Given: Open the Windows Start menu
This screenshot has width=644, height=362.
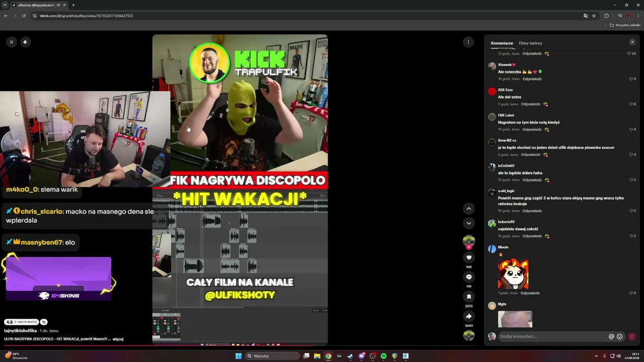Looking at the screenshot, I should coord(238,356).
